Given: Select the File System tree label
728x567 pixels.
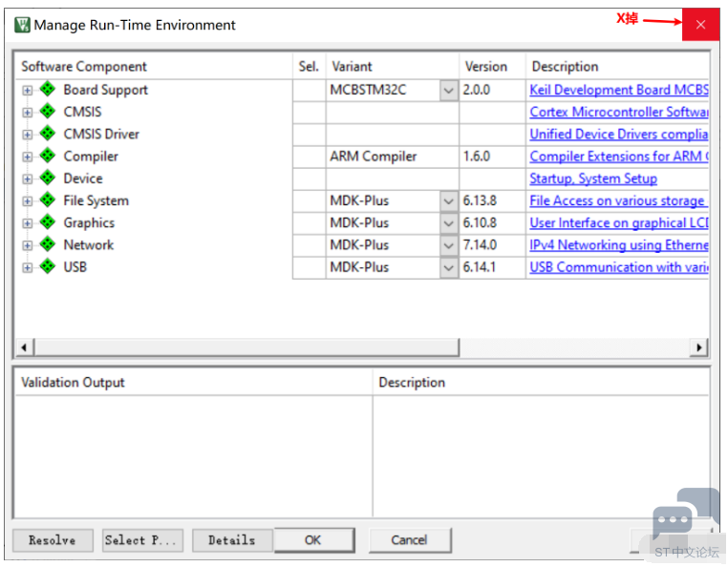Looking at the screenshot, I should pyautogui.click(x=96, y=200).
